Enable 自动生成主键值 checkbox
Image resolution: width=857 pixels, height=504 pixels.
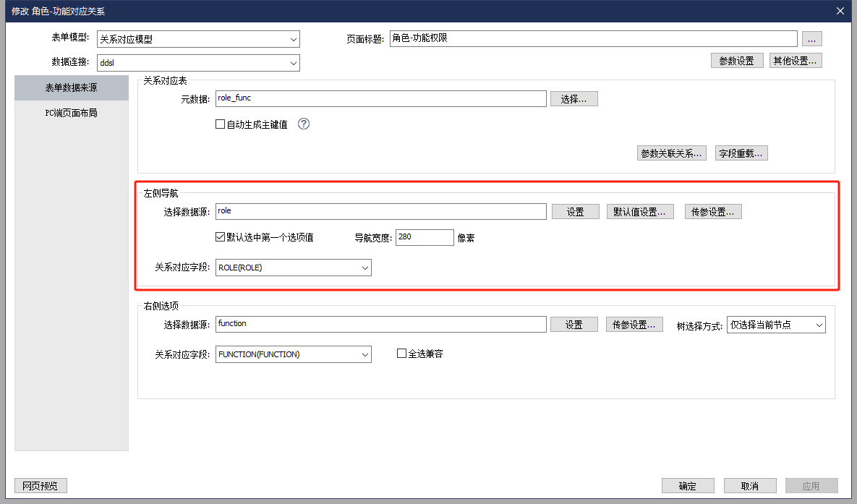221,124
